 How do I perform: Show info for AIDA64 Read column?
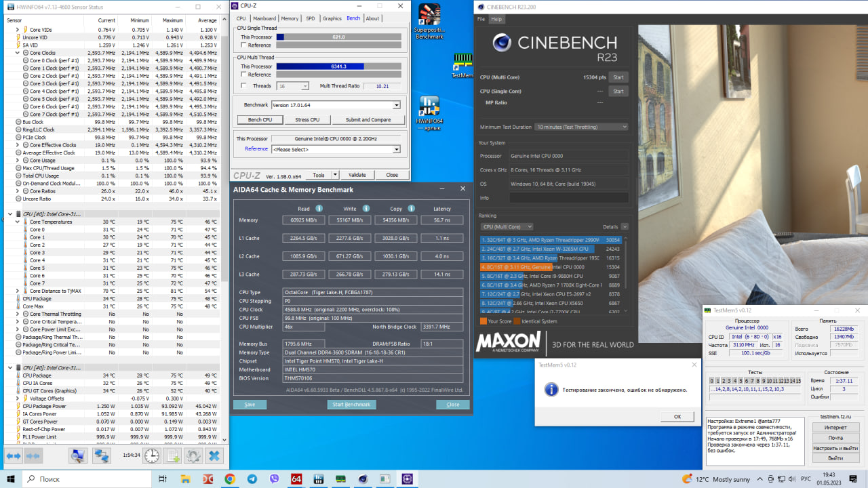tap(319, 208)
